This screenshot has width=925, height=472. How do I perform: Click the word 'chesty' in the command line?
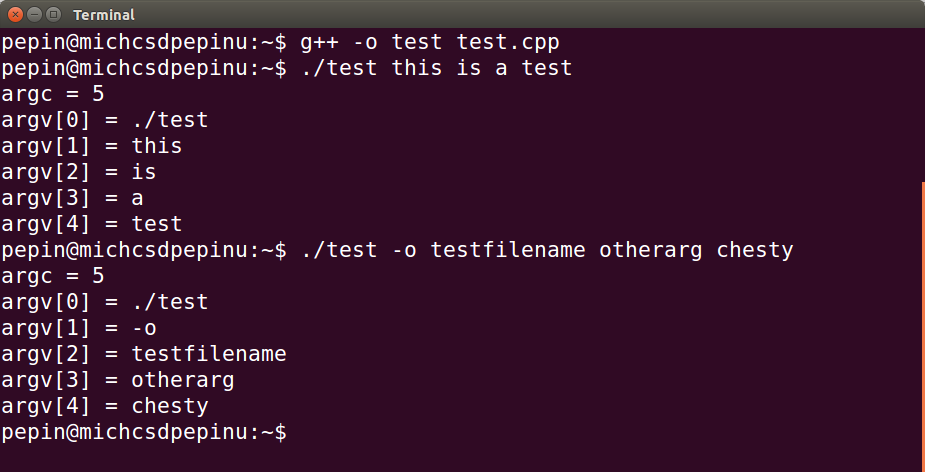[754, 250]
